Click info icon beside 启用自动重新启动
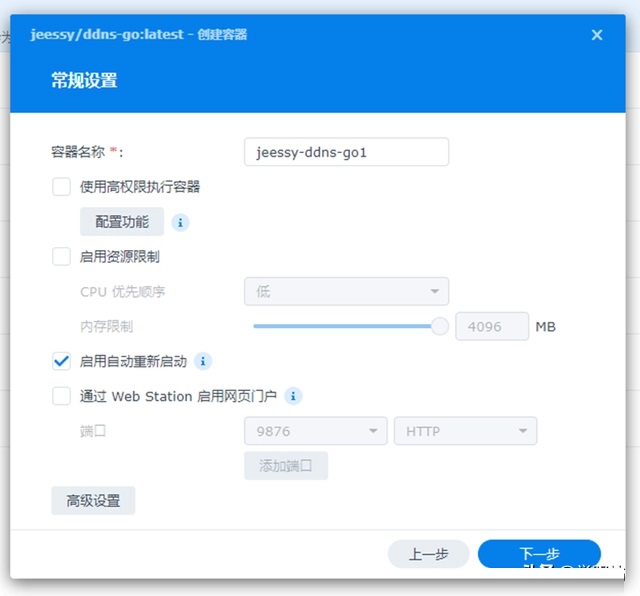 point(203,361)
